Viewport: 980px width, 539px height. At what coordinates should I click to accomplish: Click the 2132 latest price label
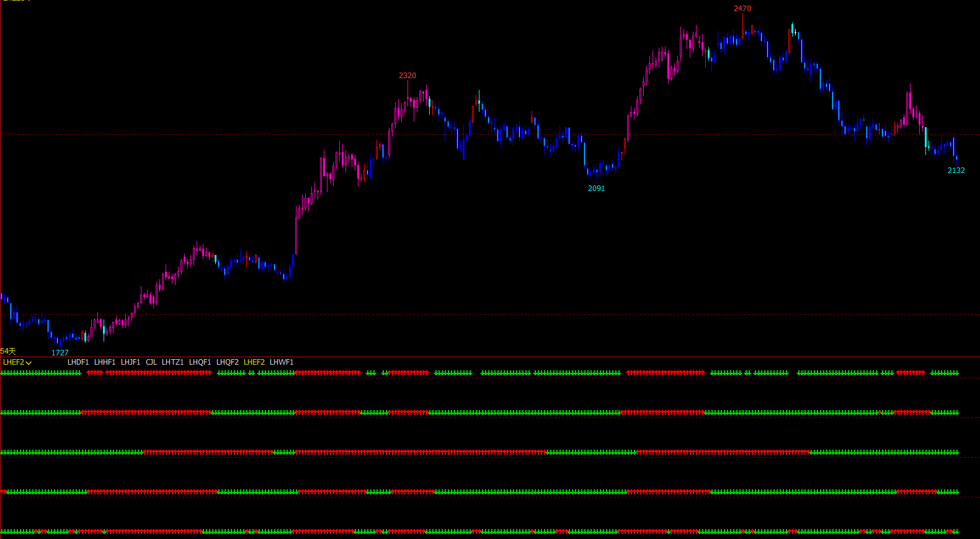click(x=956, y=171)
